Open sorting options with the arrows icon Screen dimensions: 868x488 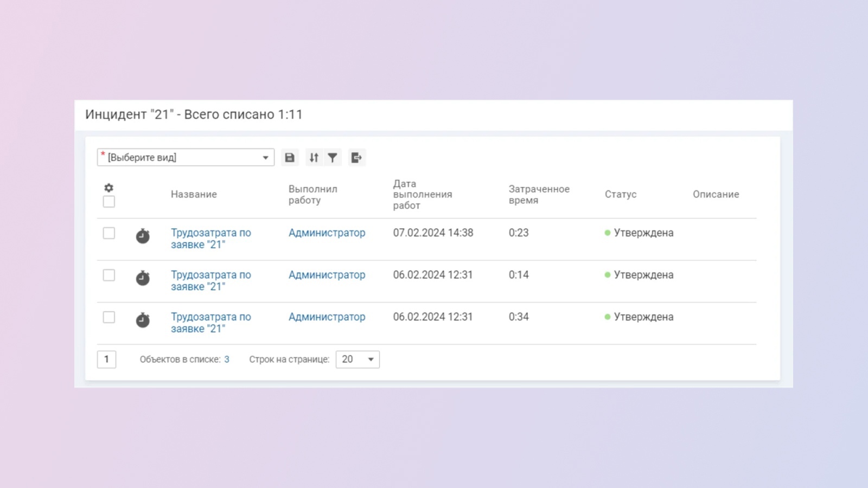314,158
